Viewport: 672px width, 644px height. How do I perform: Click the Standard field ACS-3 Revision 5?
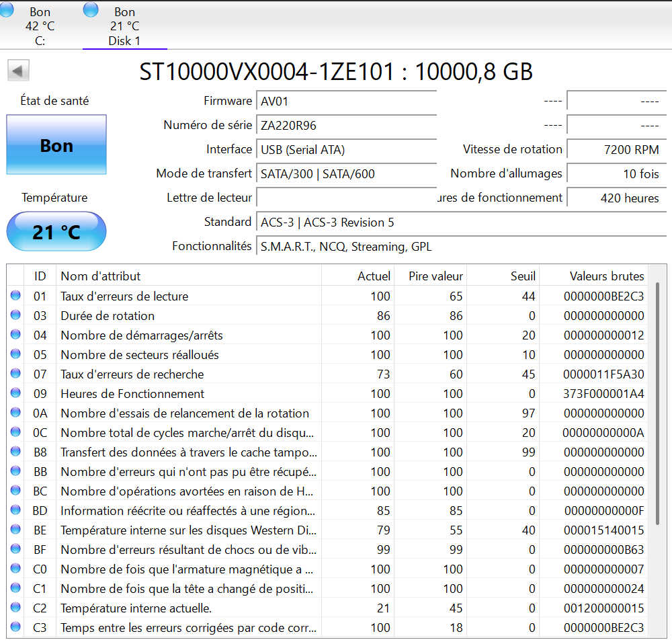pyautogui.click(x=461, y=222)
